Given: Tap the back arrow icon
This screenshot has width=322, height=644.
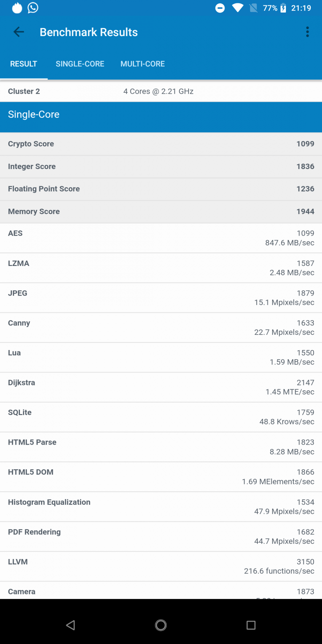Looking at the screenshot, I should click(x=19, y=32).
